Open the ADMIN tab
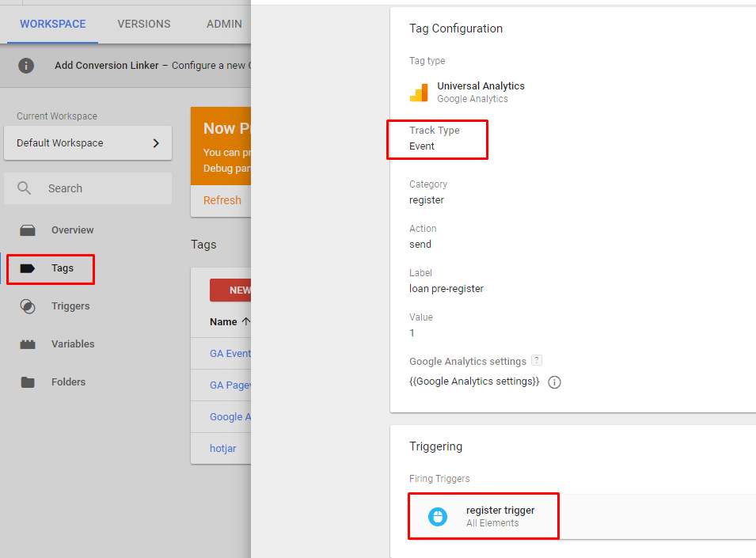Viewport: 756px width, 558px height. (224, 24)
